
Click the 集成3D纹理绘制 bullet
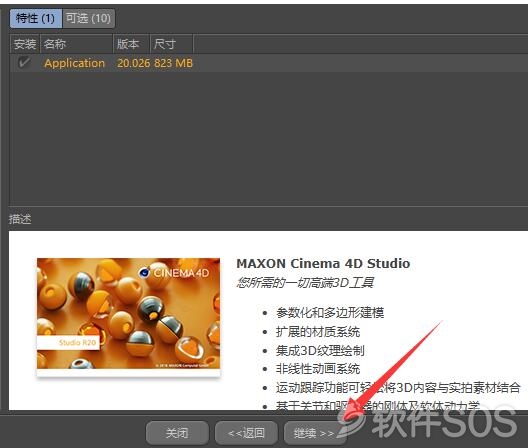[320, 351]
